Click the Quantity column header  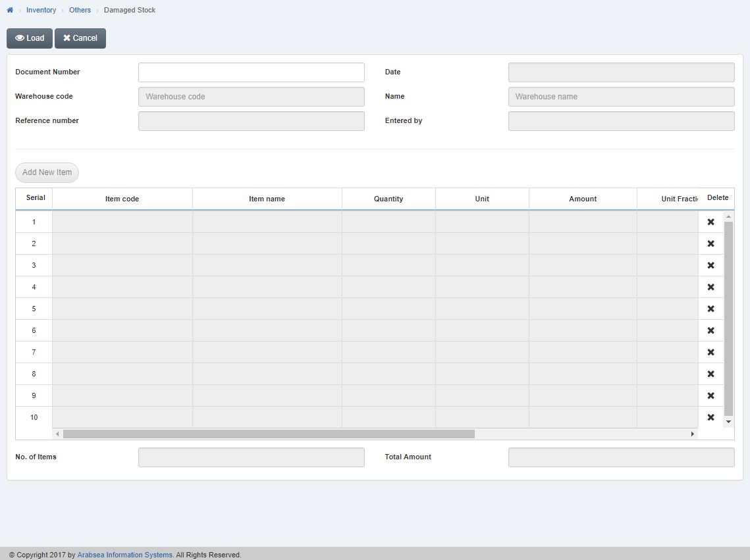coord(388,199)
